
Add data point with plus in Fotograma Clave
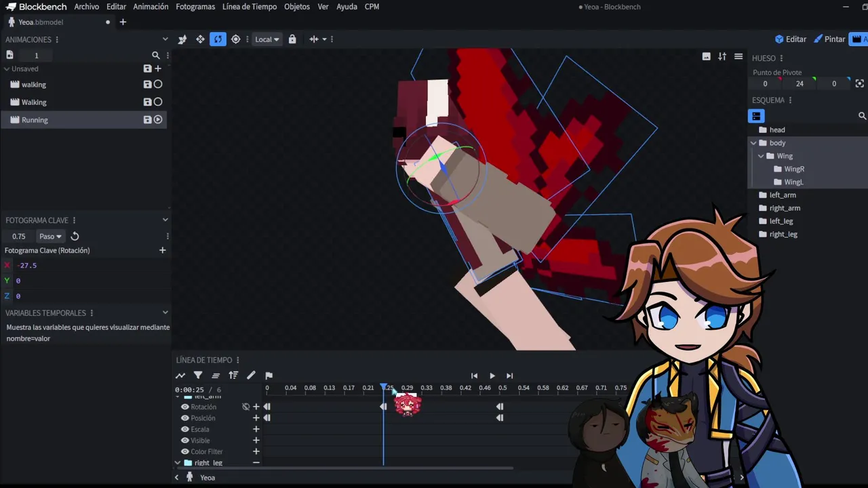[x=162, y=251]
